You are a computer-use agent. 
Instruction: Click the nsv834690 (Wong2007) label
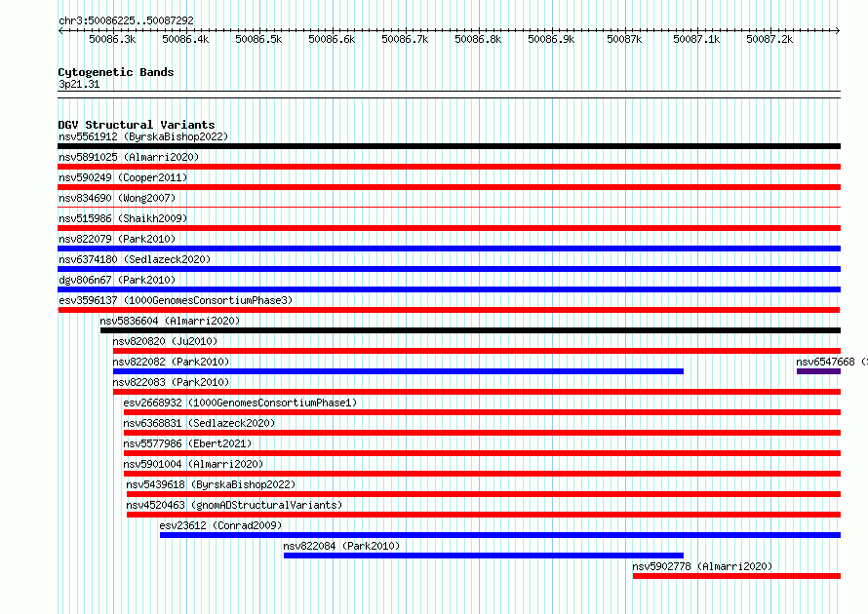pyautogui.click(x=117, y=198)
